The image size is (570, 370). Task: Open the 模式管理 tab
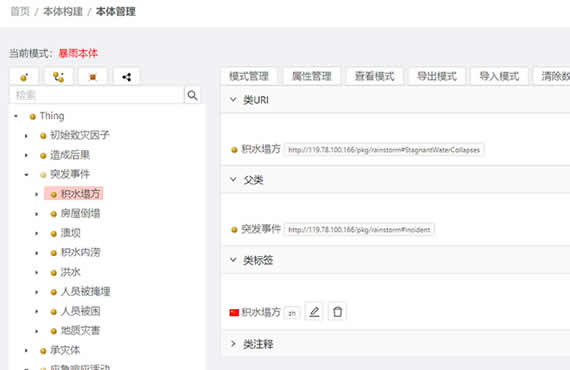click(x=249, y=76)
